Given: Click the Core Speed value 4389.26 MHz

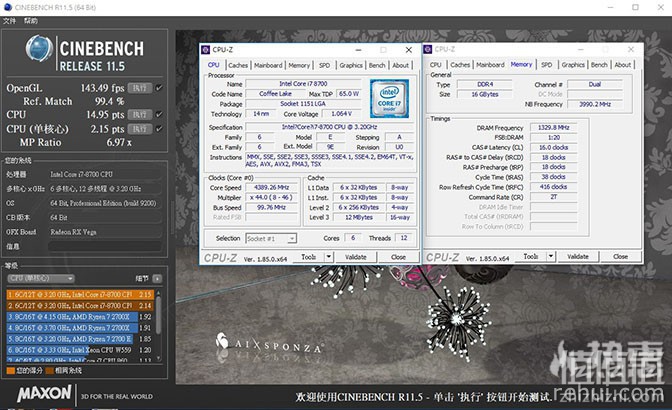Looking at the screenshot, I should coord(271,188).
